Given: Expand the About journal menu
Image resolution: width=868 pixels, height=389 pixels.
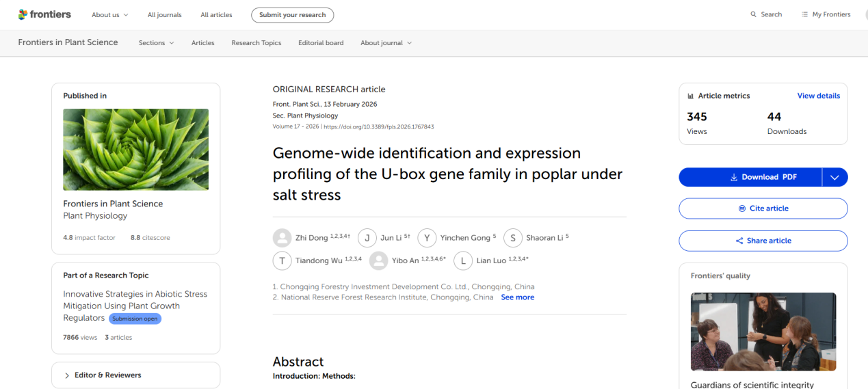Looking at the screenshot, I should (x=386, y=43).
